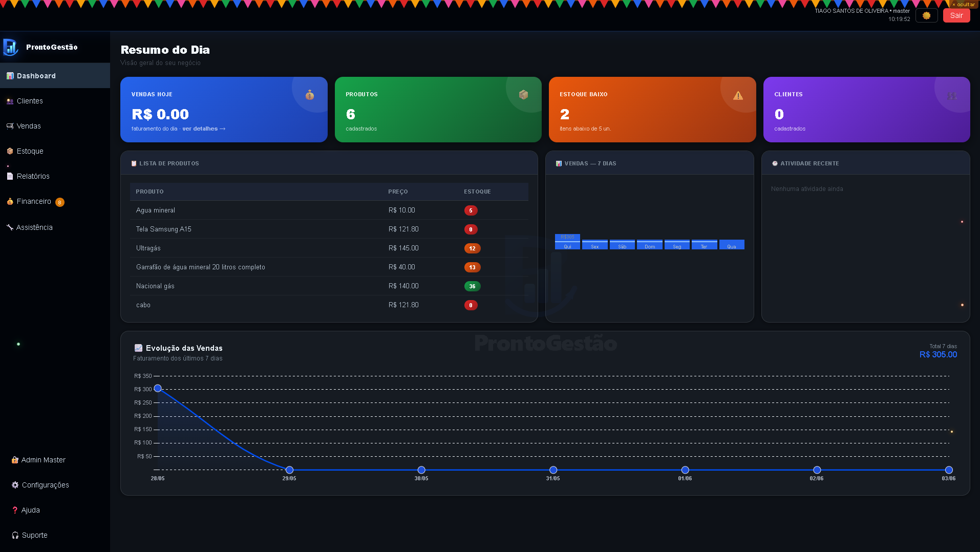Open Estoque box icon in sidebar

coord(10,151)
